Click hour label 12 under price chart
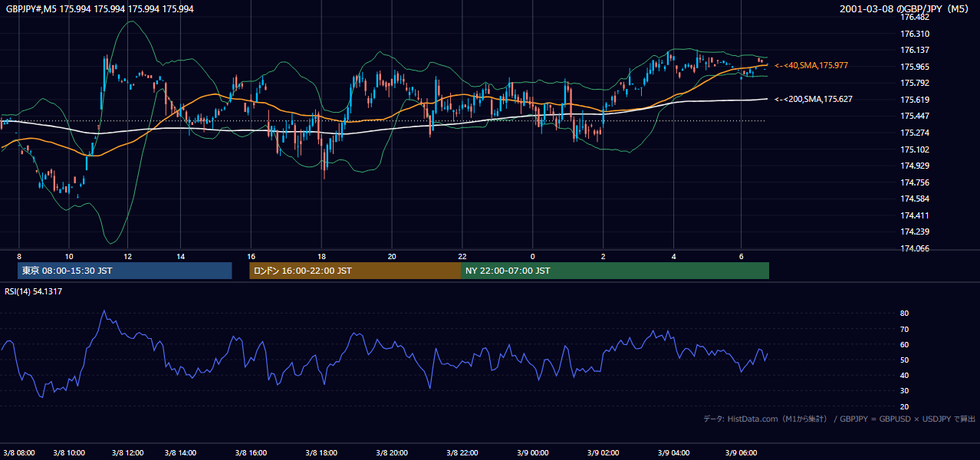The height and width of the screenshot is (460, 980). (128, 256)
